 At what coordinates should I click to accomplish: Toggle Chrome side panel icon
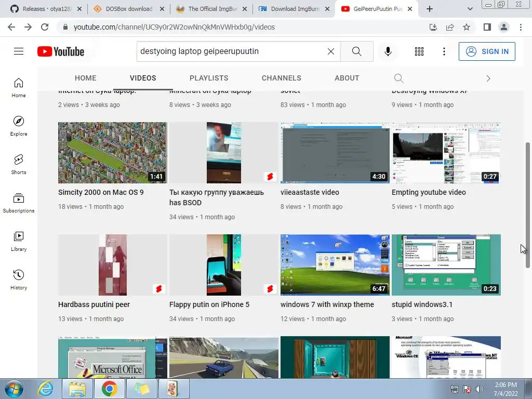487,27
